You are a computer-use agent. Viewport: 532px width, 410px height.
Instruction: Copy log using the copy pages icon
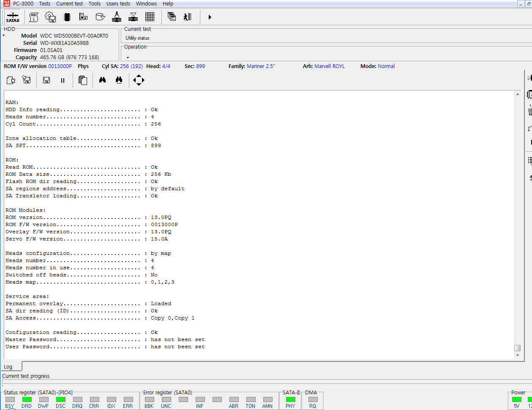click(83, 80)
